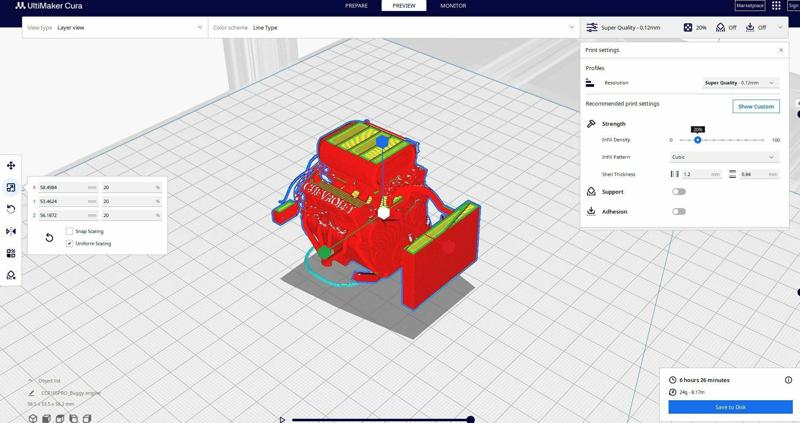Switch to 3D perspective view cube icon
800x423 pixels.
33,418
